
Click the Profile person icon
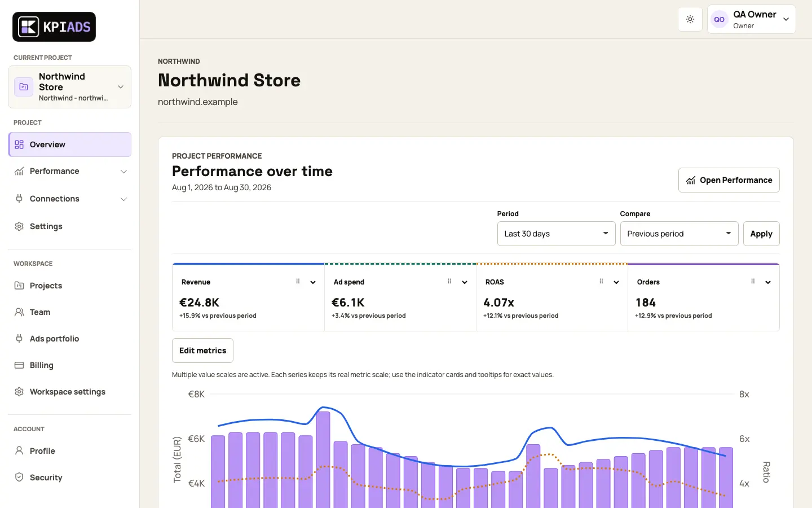point(19,451)
